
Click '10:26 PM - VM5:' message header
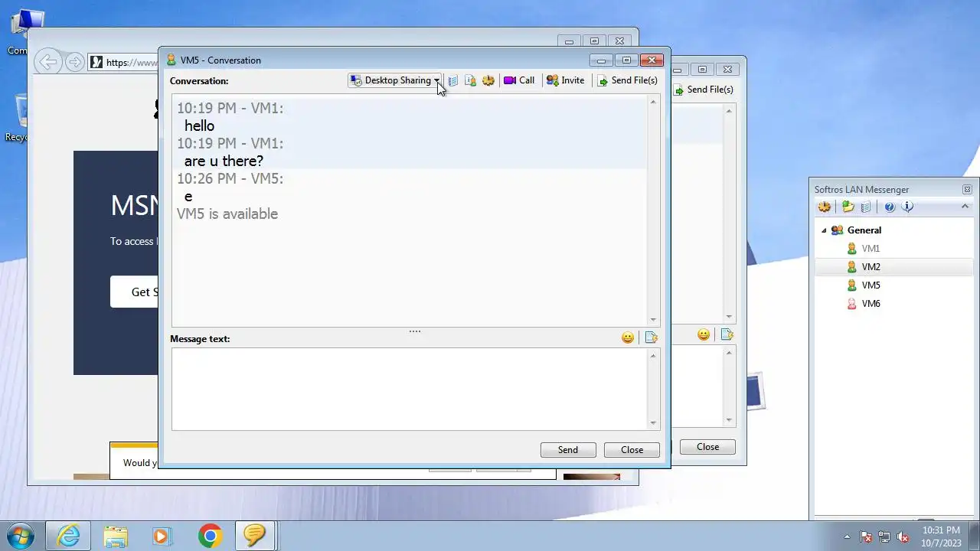pos(230,179)
